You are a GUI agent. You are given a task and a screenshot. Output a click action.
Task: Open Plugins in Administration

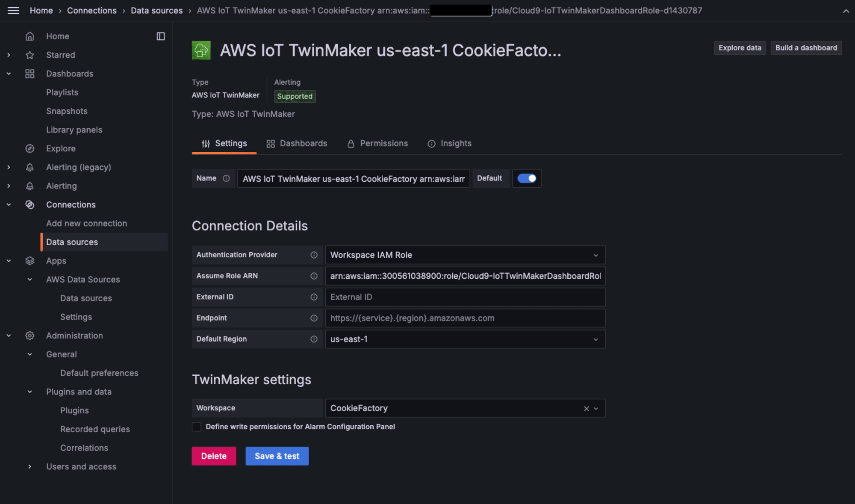click(x=74, y=410)
